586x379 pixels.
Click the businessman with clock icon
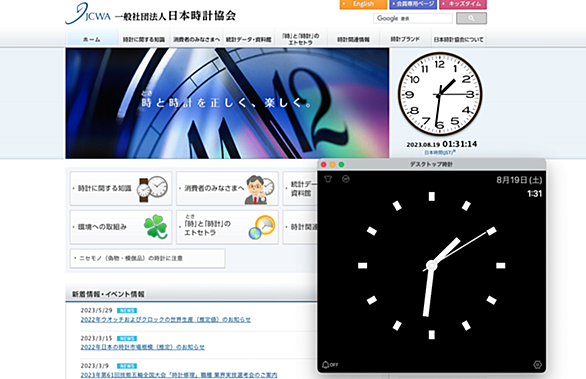pyautogui.click(x=259, y=190)
